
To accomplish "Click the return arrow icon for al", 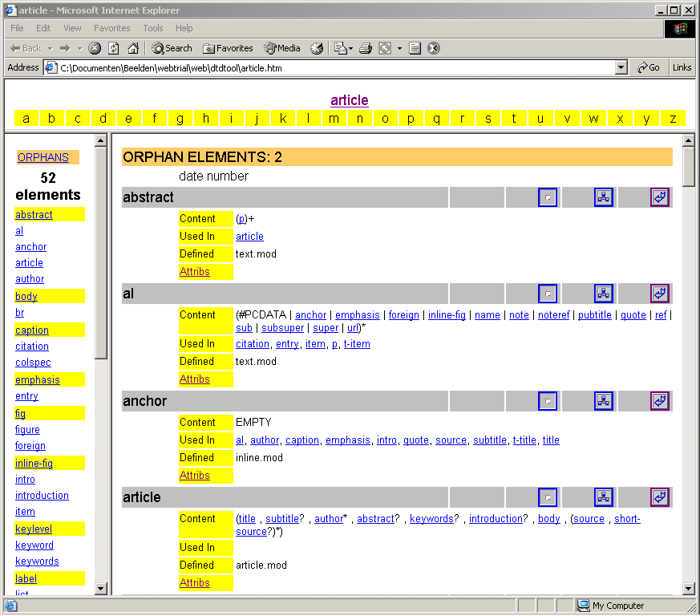I will (x=660, y=294).
